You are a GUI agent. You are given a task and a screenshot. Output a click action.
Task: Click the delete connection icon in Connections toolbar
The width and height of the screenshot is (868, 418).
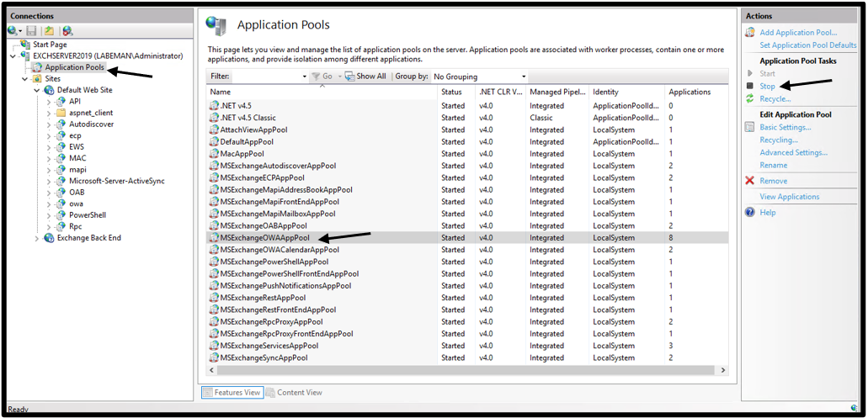click(68, 31)
